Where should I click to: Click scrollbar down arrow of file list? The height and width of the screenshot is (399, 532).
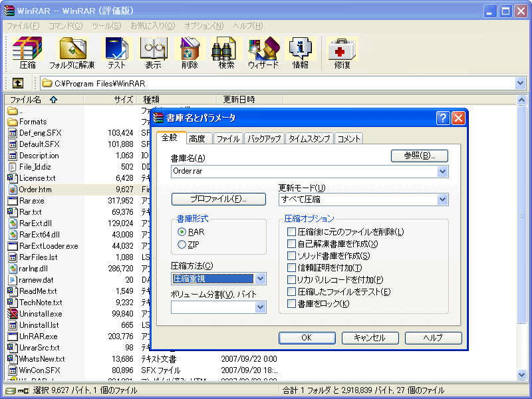click(521, 374)
